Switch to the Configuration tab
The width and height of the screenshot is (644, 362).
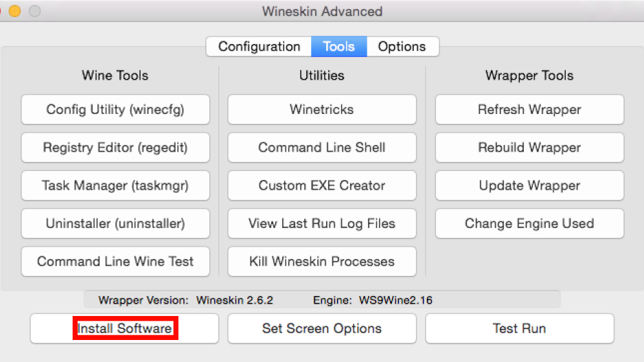(x=259, y=47)
